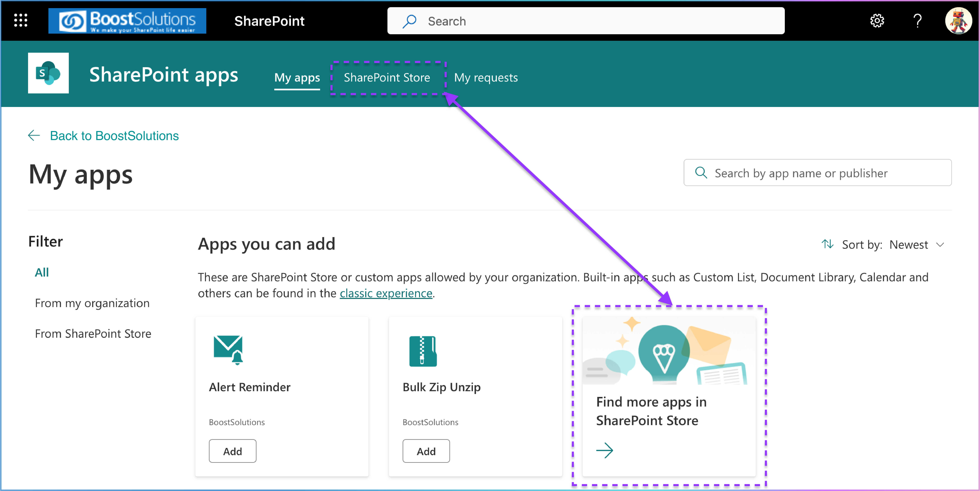Open the SharePoint Store tab

tap(387, 78)
